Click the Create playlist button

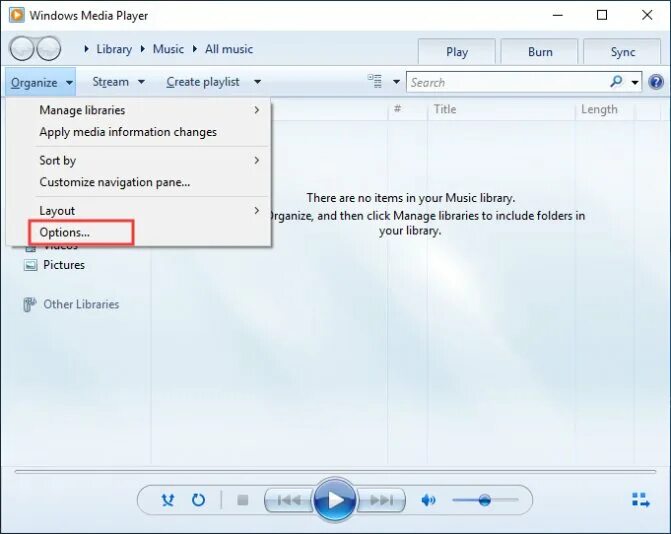(203, 82)
